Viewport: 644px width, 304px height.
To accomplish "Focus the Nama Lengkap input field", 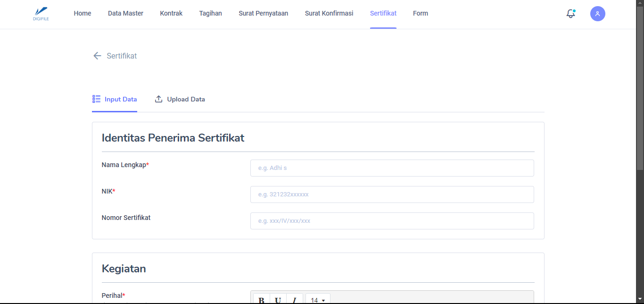I will [392, 168].
